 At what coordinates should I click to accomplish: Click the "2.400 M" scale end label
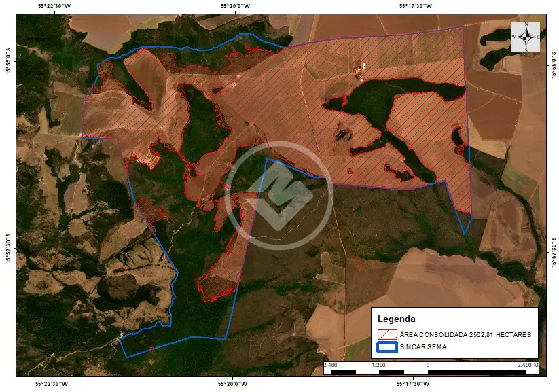(x=528, y=365)
